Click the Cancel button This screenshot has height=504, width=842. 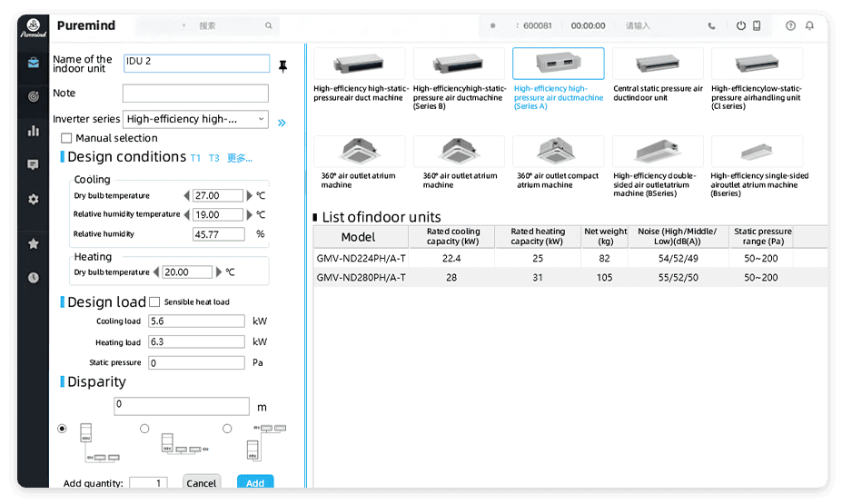(x=202, y=483)
